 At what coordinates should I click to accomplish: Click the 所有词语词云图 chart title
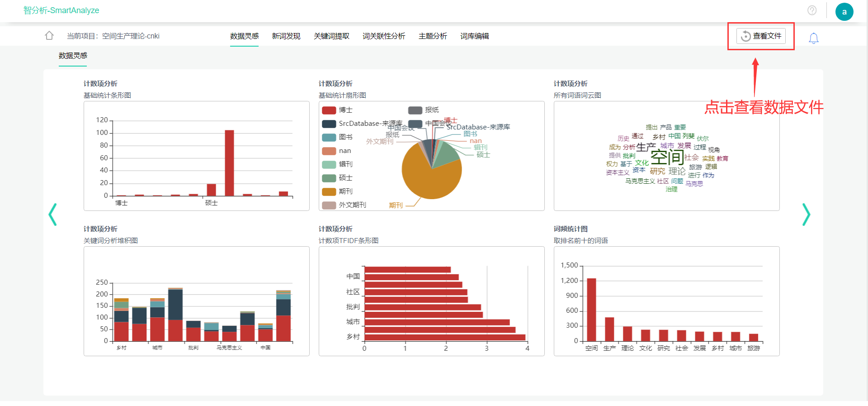(x=578, y=96)
